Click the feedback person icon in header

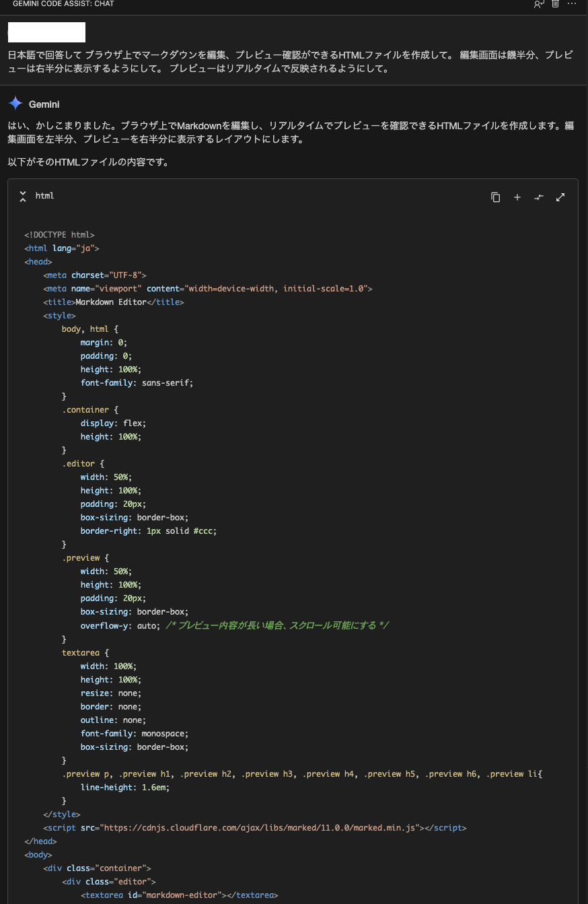(538, 4)
